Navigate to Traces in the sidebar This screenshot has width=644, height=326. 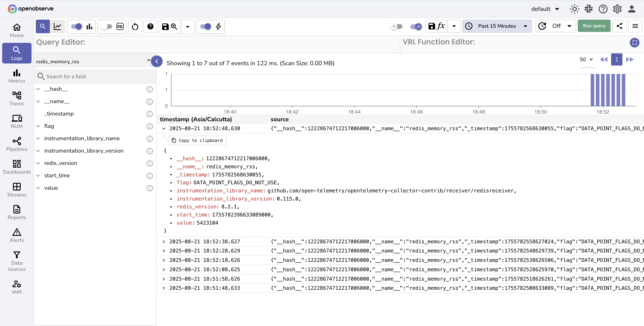16,98
